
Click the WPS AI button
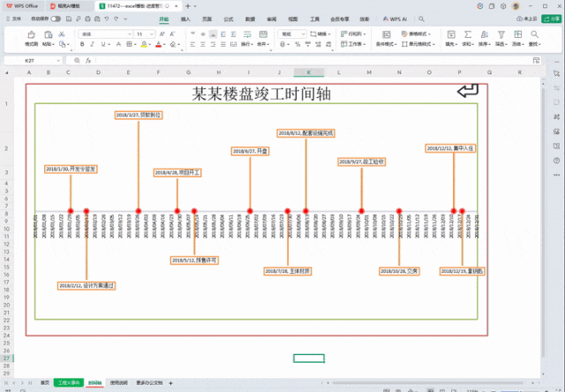395,19
